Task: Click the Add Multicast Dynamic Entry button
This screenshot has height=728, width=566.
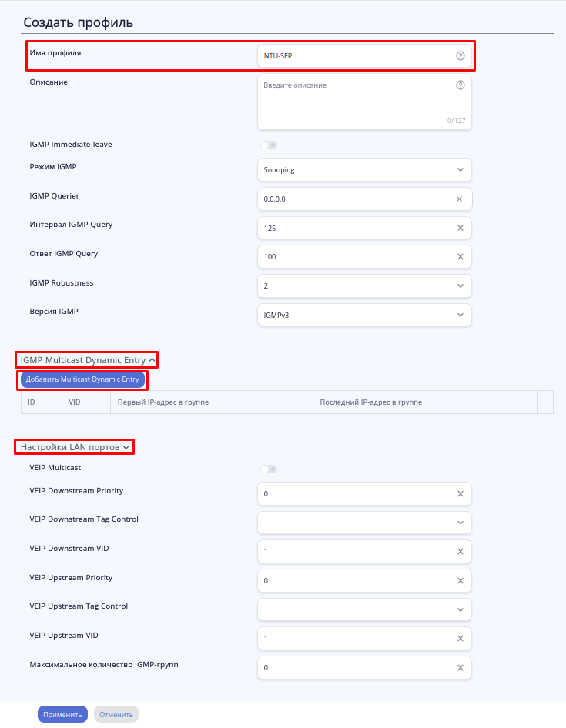Action: tap(82, 379)
